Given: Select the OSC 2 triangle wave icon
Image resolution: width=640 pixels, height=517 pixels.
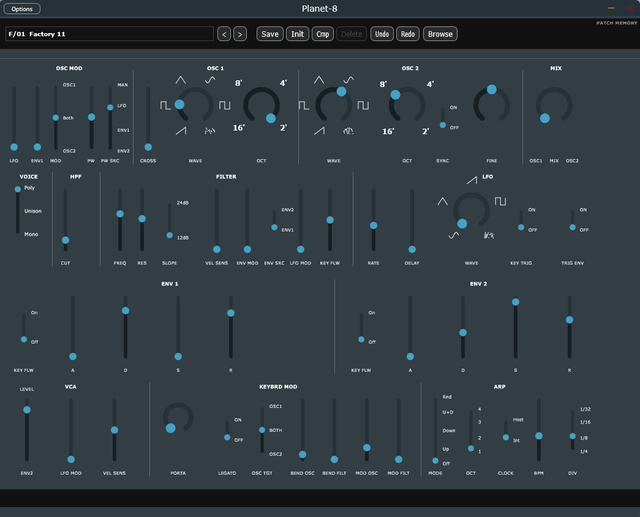Looking at the screenshot, I should point(319,80).
